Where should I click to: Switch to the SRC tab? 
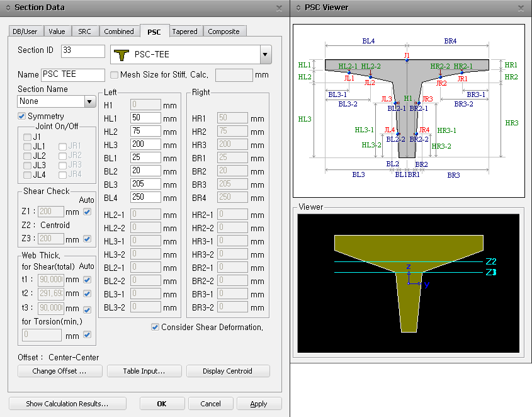pos(85,31)
